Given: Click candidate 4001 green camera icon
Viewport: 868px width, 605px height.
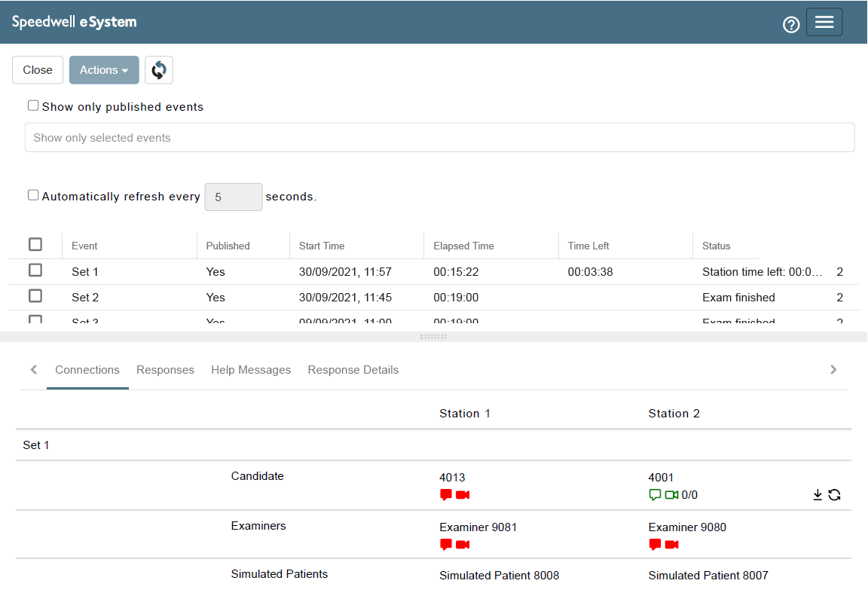Looking at the screenshot, I should coord(671,495).
